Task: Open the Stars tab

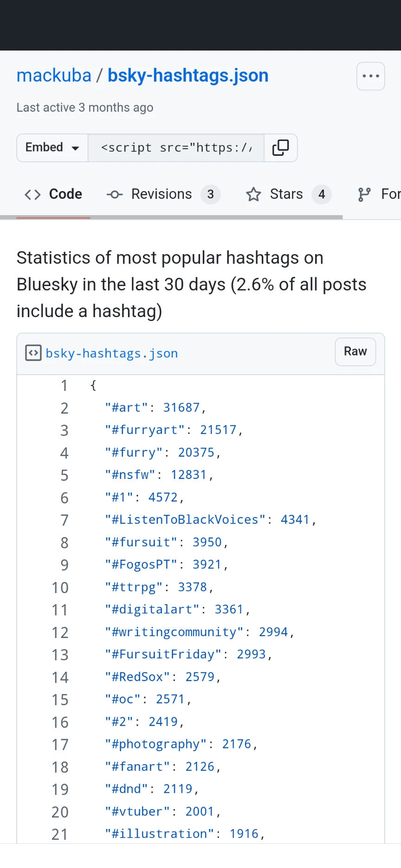Action: coord(286,194)
